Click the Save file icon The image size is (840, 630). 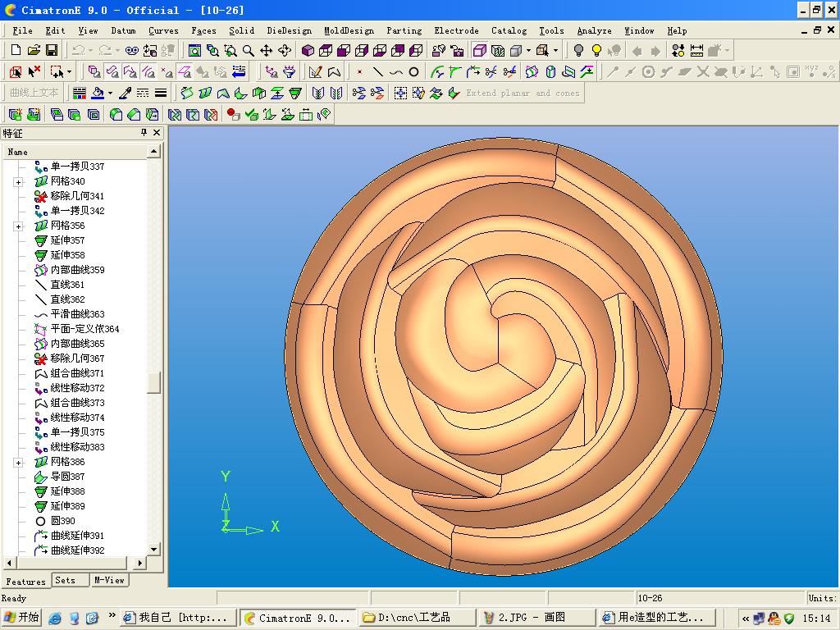pos(52,51)
